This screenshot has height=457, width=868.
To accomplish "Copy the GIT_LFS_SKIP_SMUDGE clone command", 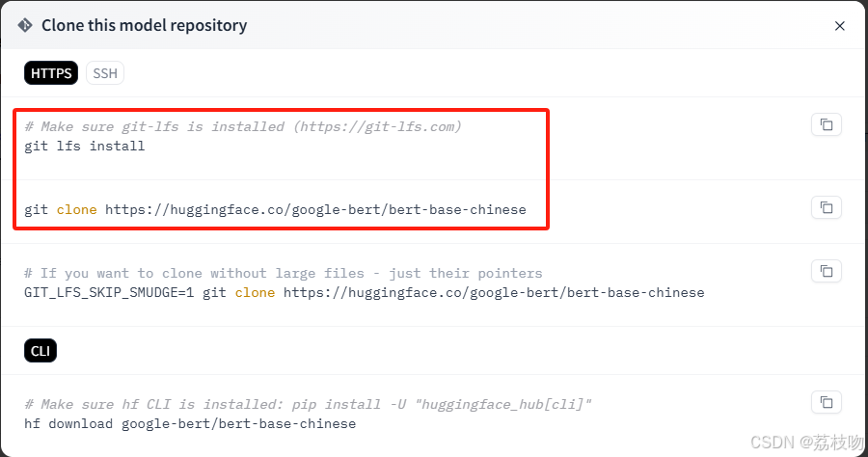I will [x=826, y=271].
